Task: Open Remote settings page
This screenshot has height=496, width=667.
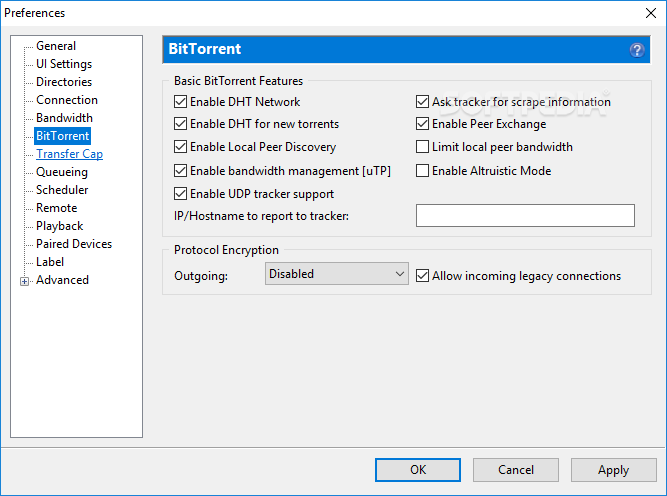Action: point(57,208)
